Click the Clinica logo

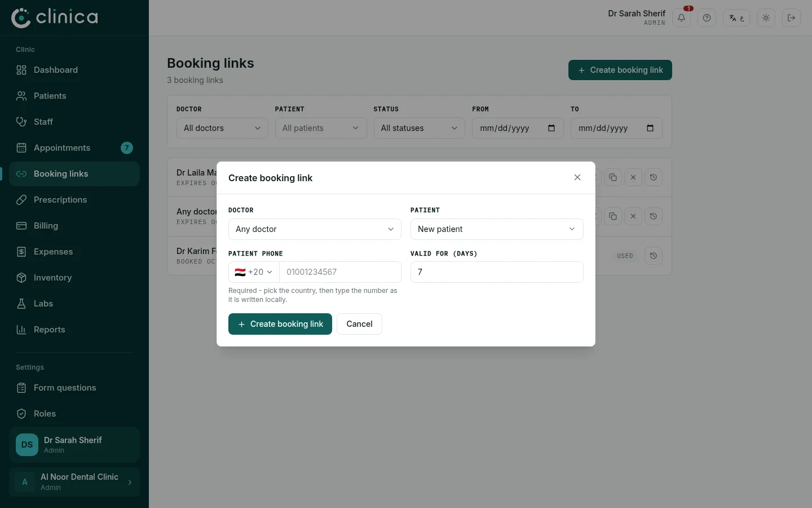tap(55, 17)
